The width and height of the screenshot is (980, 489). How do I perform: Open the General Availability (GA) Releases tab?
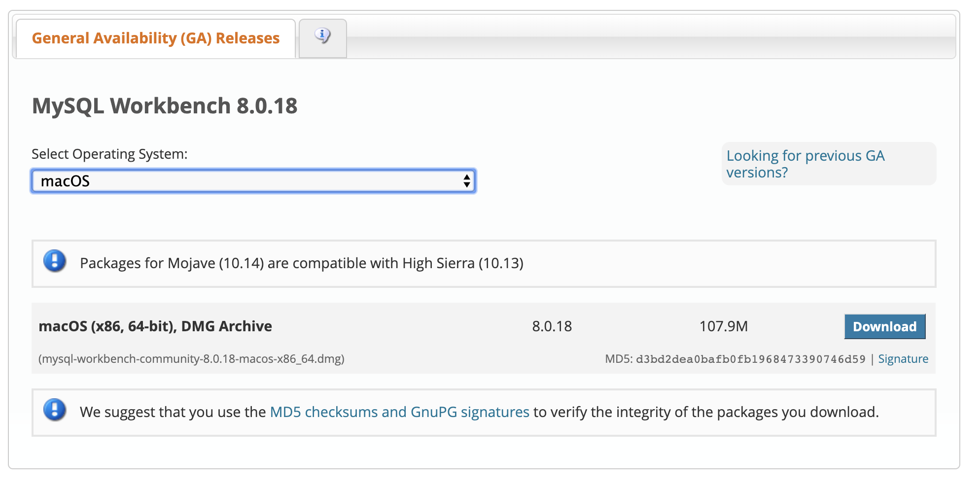pyautogui.click(x=156, y=38)
